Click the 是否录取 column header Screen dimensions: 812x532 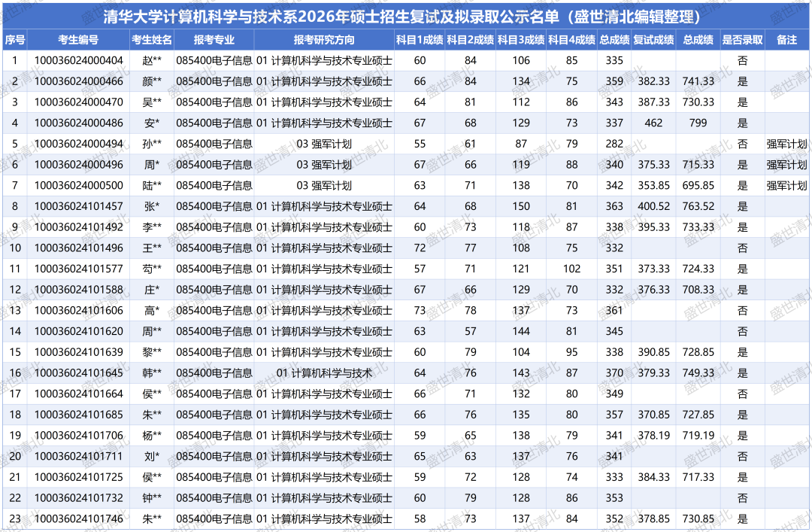point(742,40)
